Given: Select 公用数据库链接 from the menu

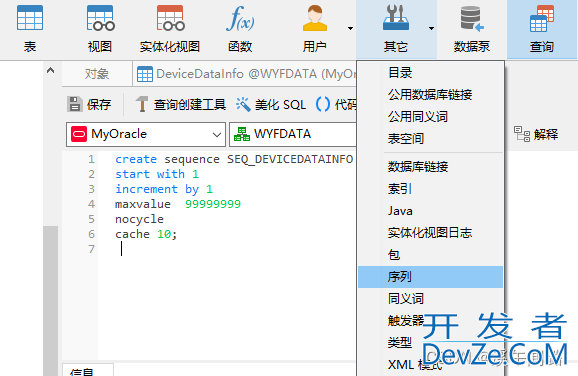Looking at the screenshot, I should (x=431, y=95).
